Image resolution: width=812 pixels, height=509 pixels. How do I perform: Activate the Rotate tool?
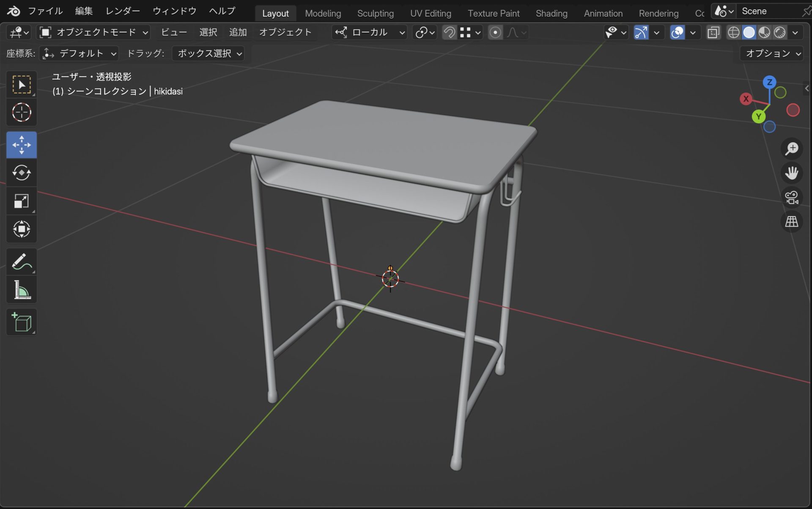[x=22, y=173]
